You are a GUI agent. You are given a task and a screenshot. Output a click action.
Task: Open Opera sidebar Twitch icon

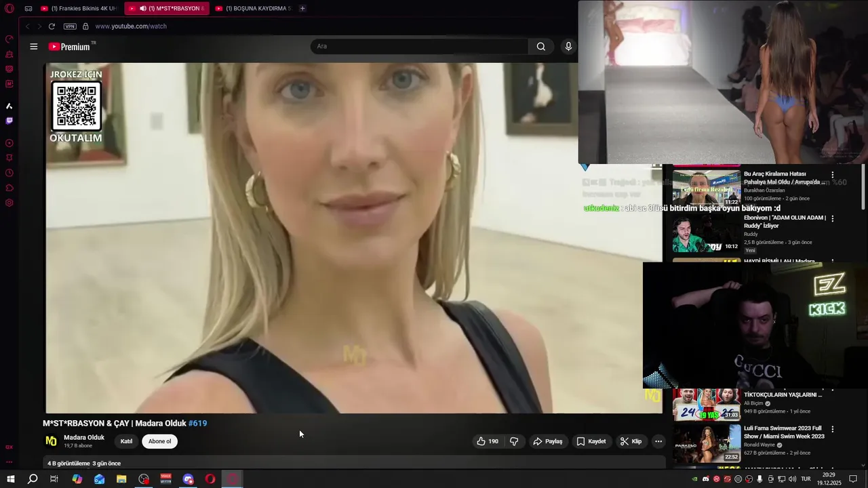click(9, 121)
